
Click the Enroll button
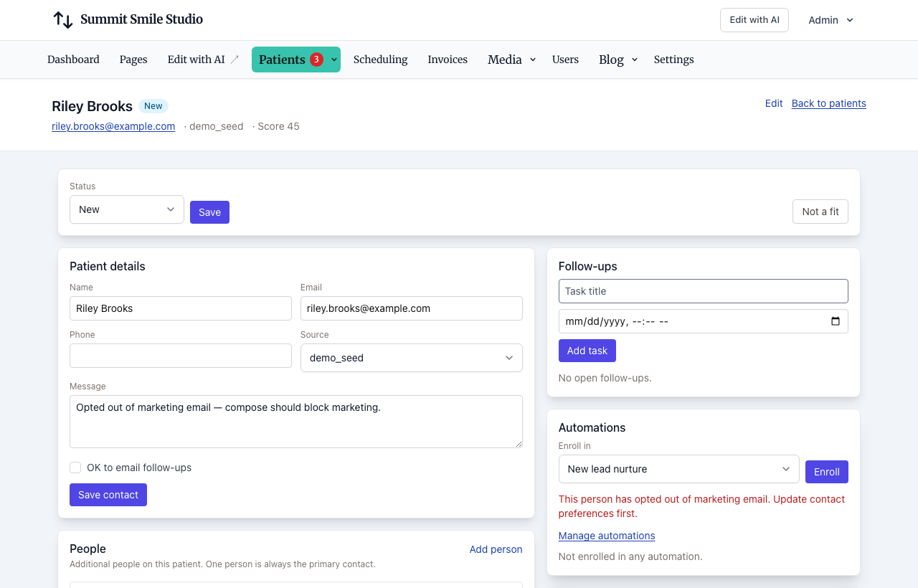(x=827, y=472)
